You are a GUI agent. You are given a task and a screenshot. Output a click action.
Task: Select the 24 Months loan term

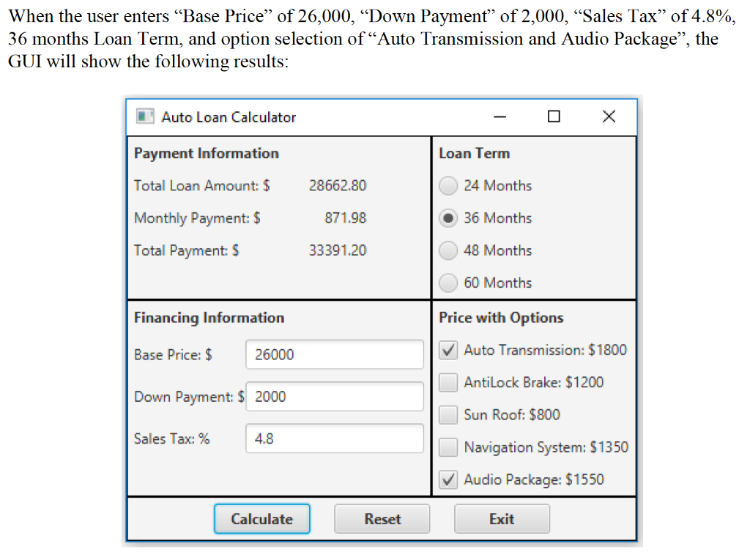tap(448, 186)
